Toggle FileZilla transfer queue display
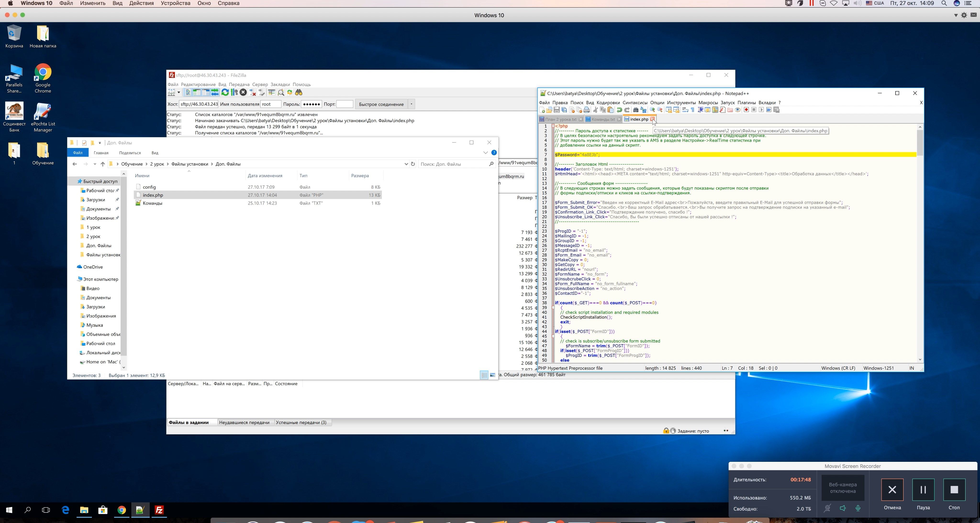Viewport: 980px width, 523px height. coord(215,93)
